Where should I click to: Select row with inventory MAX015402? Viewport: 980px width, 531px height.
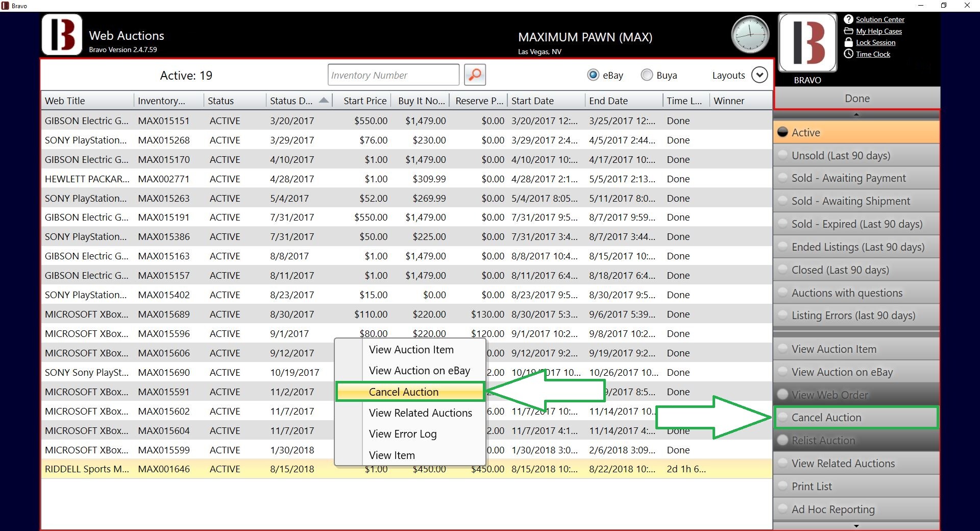pyautogui.click(x=407, y=295)
